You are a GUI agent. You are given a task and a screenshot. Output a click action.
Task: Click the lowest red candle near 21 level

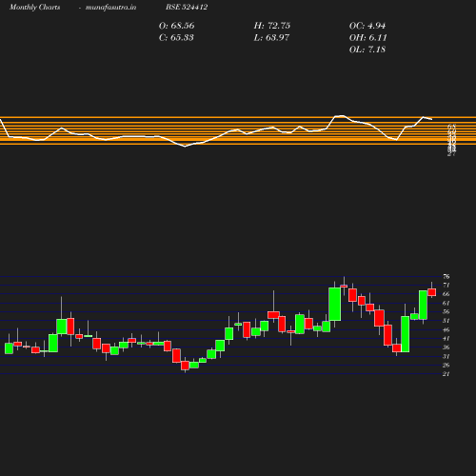tap(185, 366)
